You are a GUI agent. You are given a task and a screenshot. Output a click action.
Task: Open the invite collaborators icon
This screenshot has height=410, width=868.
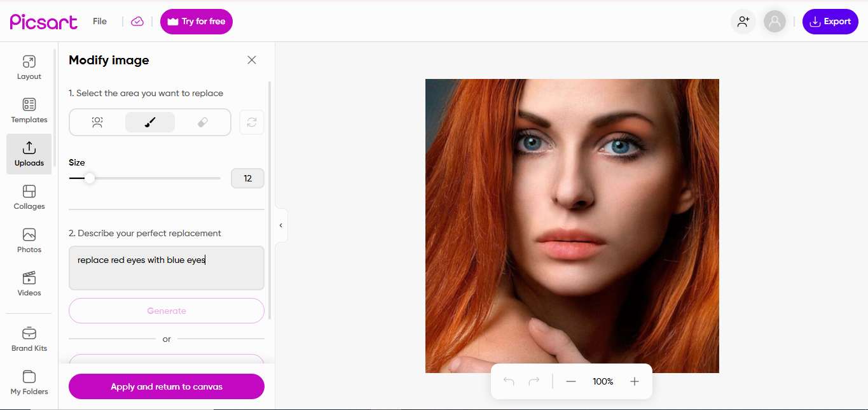pyautogui.click(x=743, y=21)
